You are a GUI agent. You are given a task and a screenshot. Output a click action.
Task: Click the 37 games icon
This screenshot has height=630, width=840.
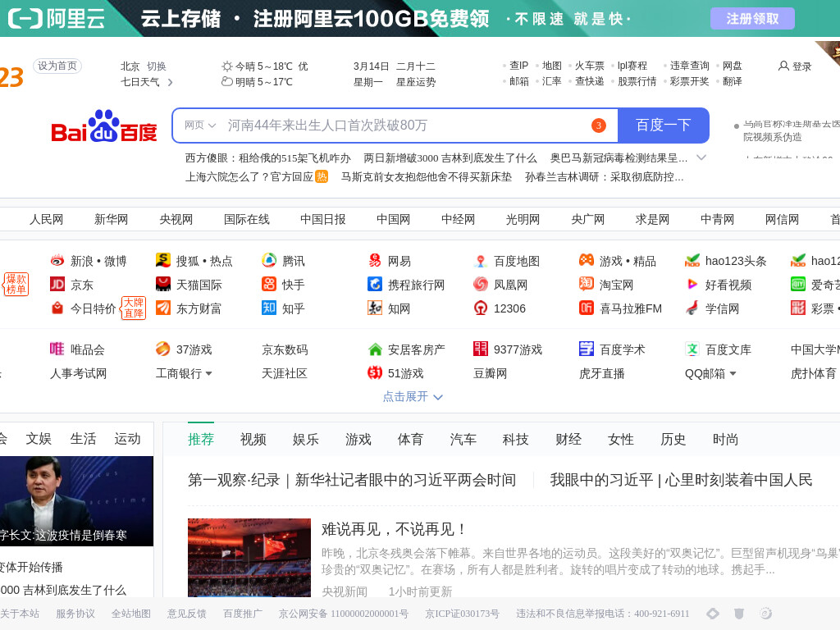(x=163, y=349)
